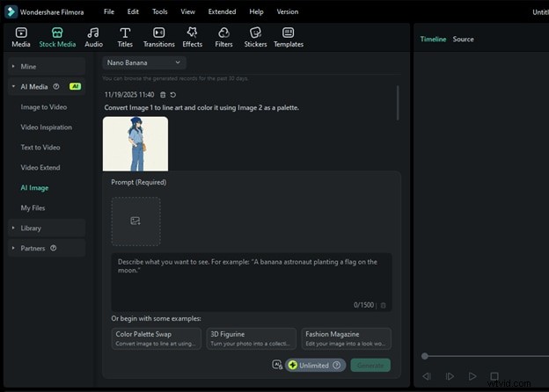
Task: Switch to the Source tab
Action: (463, 40)
